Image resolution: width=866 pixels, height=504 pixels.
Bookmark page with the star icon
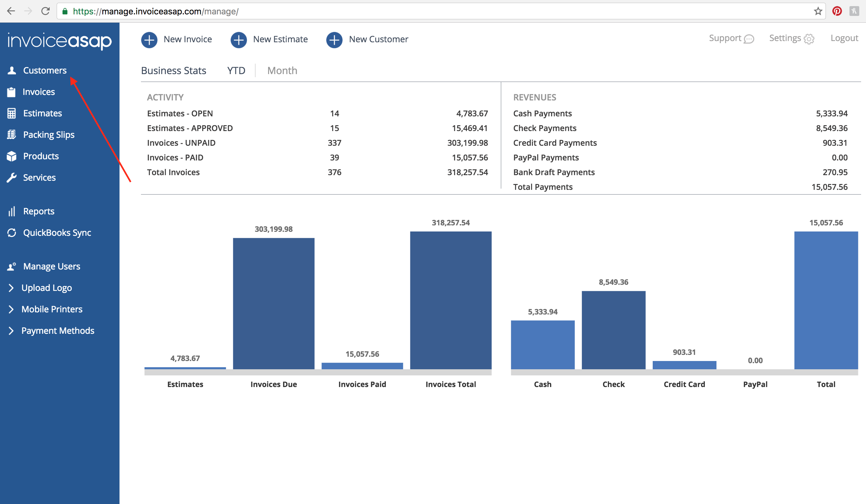pyautogui.click(x=818, y=11)
